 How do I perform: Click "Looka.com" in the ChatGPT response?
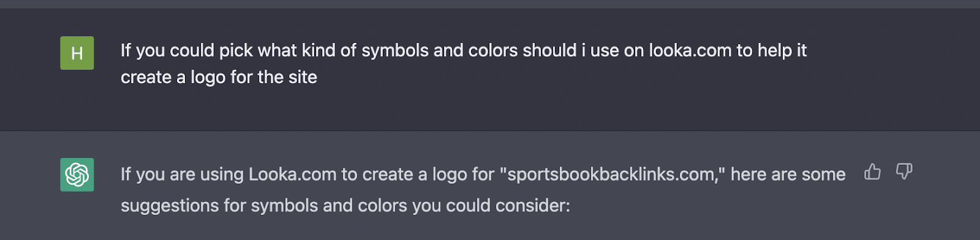click(292, 174)
